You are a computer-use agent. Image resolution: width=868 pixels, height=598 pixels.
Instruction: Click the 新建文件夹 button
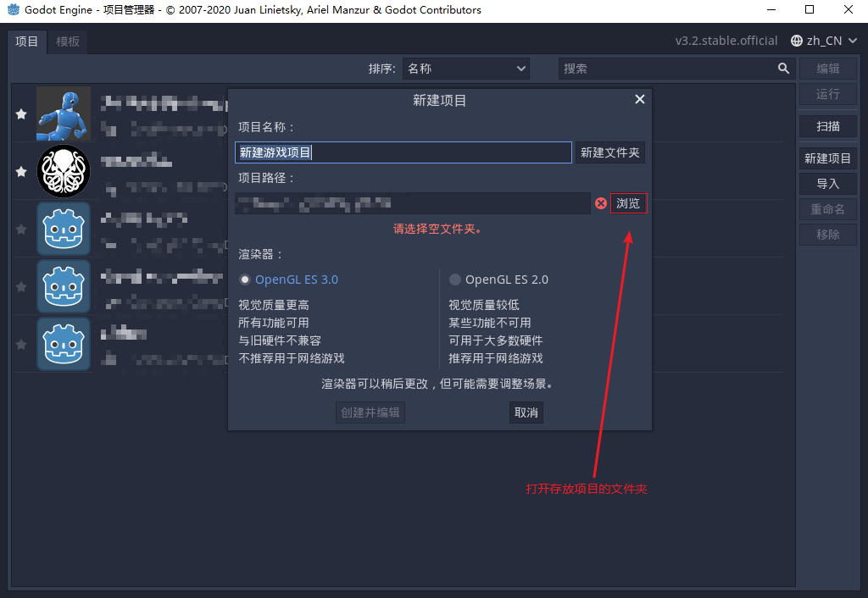tap(610, 152)
